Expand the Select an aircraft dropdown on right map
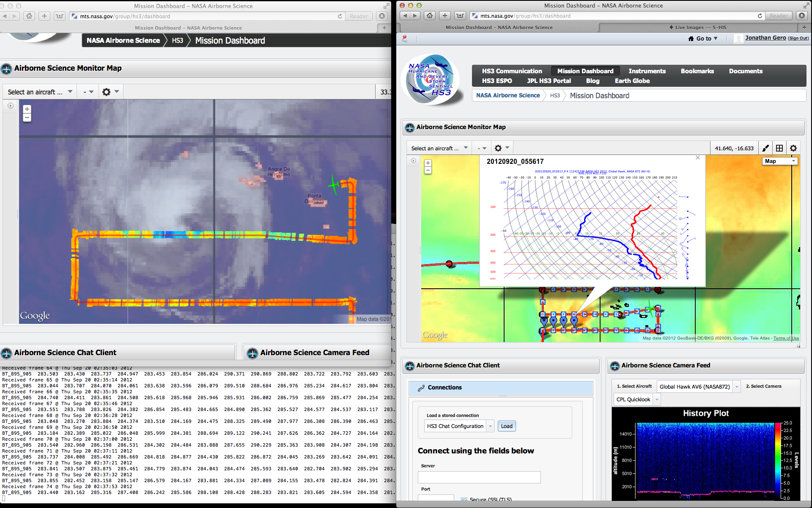Screen dimensions: 812x508 440,148
